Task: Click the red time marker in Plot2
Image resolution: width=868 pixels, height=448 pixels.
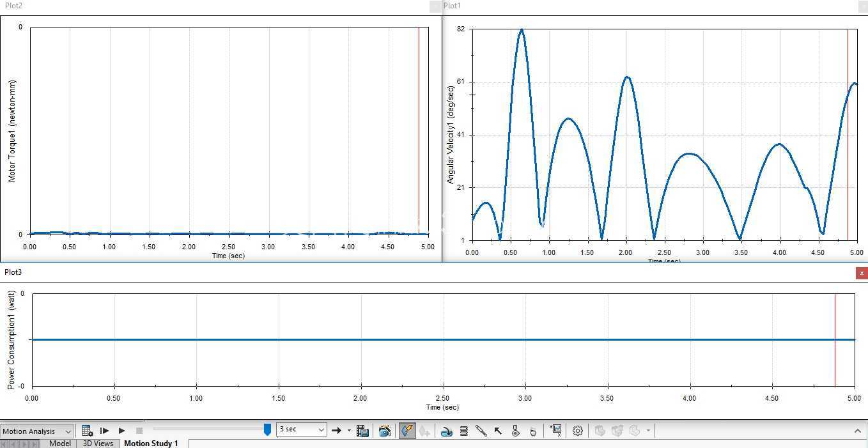Action: coord(419,130)
